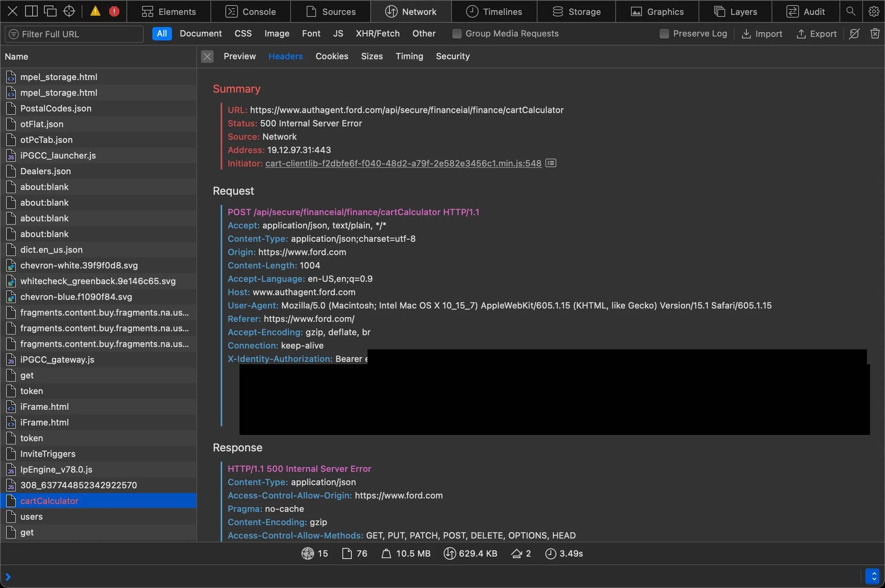
Task: Click the console prompt chevron
Action: pyautogui.click(x=8, y=577)
